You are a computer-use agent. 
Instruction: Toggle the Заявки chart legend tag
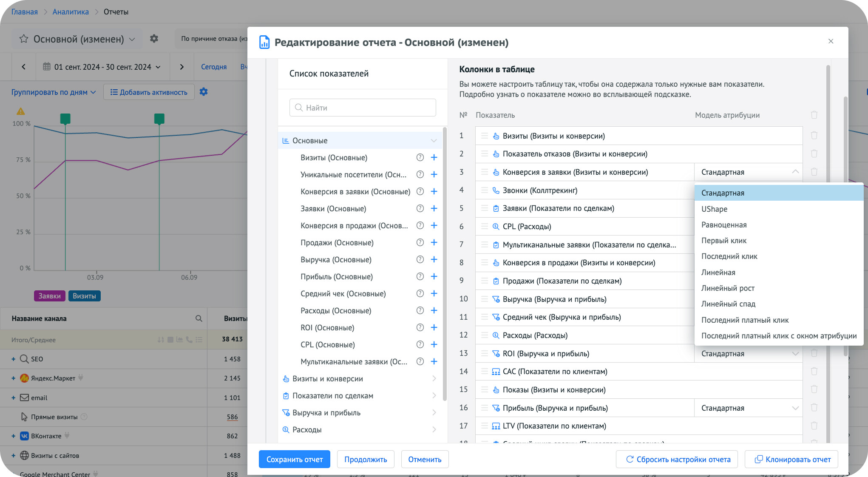[x=49, y=296]
